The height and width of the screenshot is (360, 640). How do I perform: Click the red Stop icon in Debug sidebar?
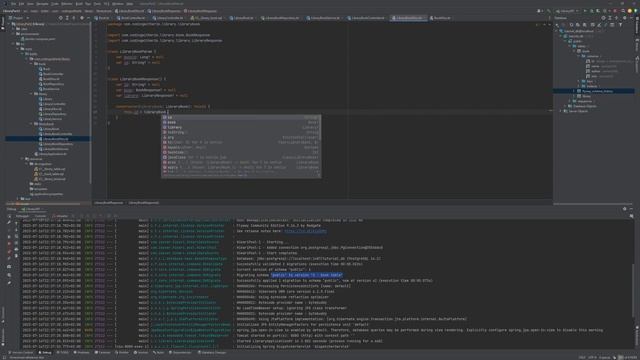9,243
